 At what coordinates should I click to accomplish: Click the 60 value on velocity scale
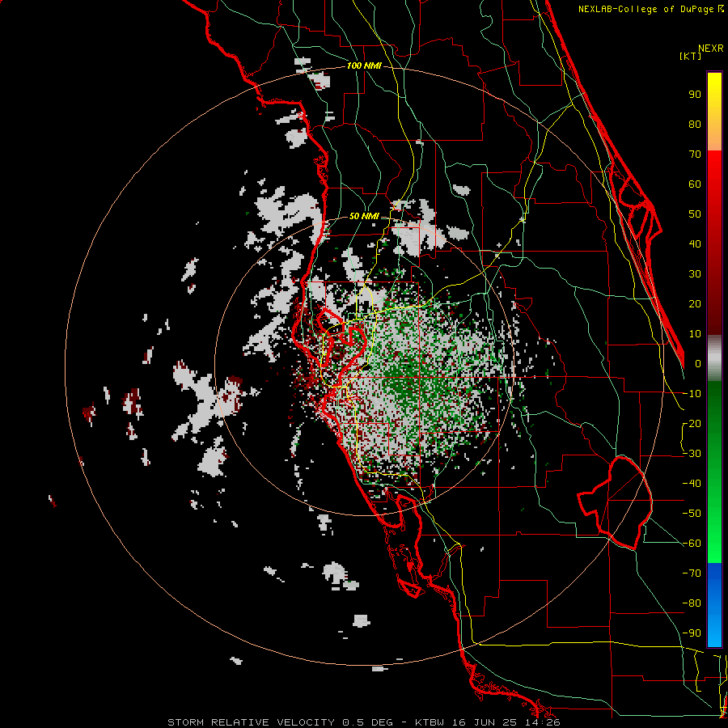coord(695,184)
